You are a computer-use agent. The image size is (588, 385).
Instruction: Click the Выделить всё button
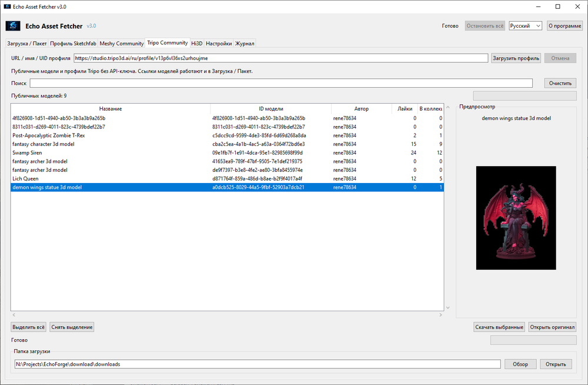pos(28,327)
